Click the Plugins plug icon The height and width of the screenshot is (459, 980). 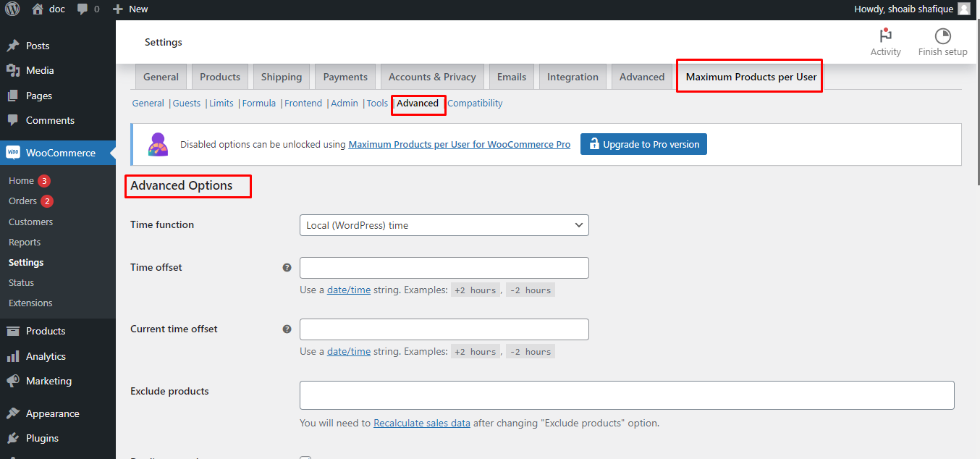13,438
